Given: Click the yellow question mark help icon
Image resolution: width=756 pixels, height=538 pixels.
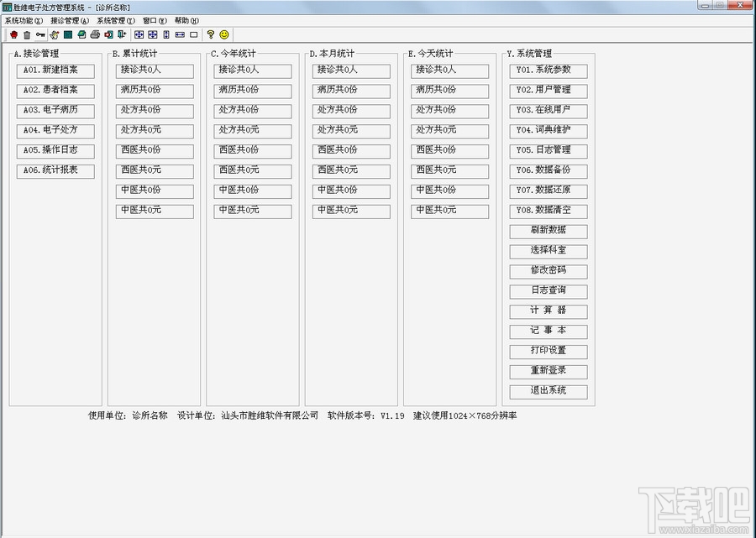Looking at the screenshot, I should 210,34.
